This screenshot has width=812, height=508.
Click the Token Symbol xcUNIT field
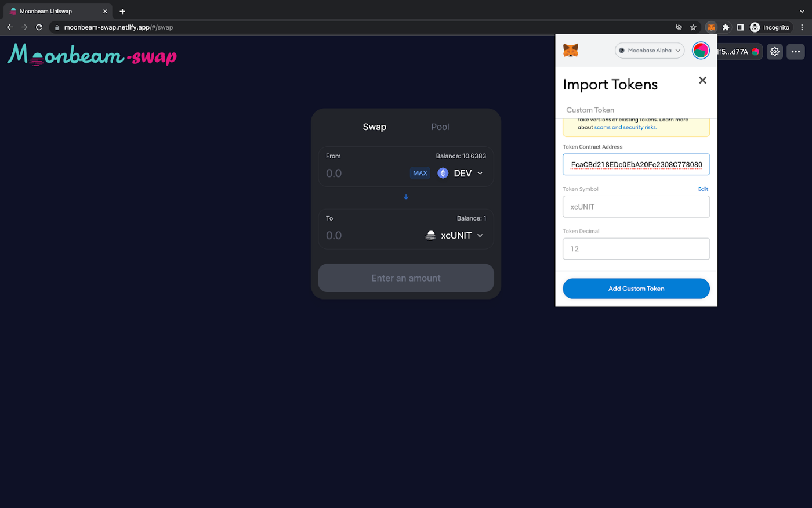pyautogui.click(x=636, y=207)
